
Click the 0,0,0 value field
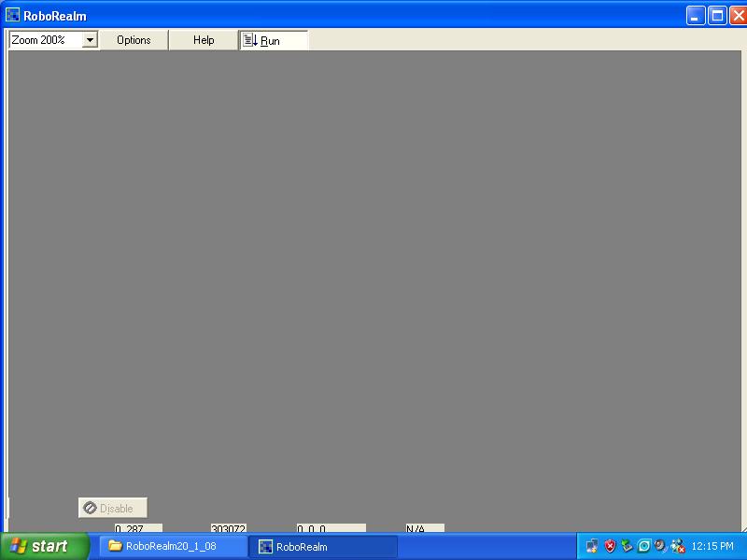tap(331, 528)
